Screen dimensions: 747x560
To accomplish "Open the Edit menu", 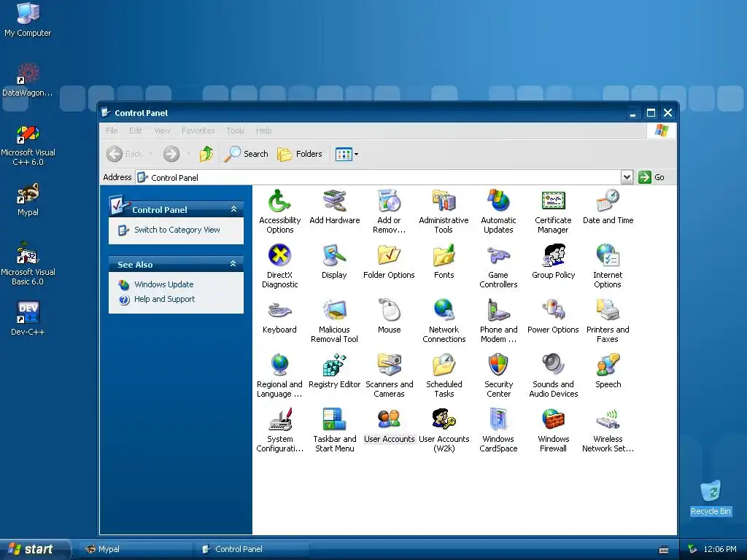I will (136, 131).
